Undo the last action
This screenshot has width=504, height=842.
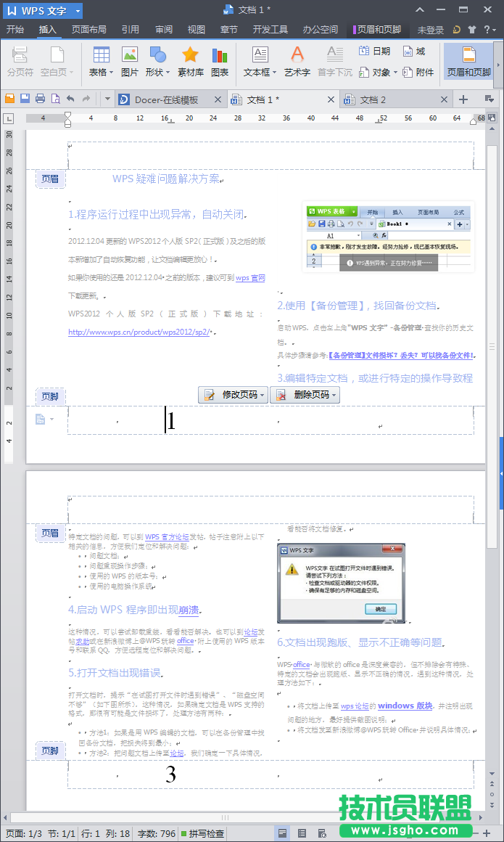(x=70, y=99)
